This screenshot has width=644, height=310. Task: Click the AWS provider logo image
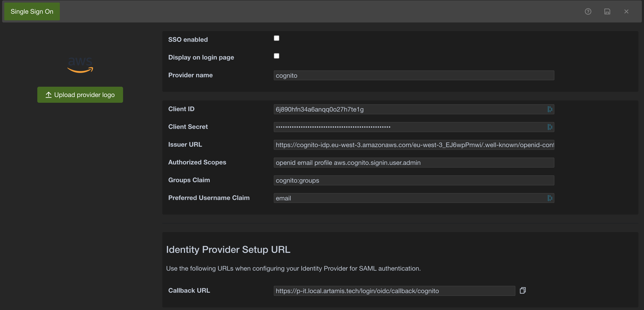click(x=80, y=65)
